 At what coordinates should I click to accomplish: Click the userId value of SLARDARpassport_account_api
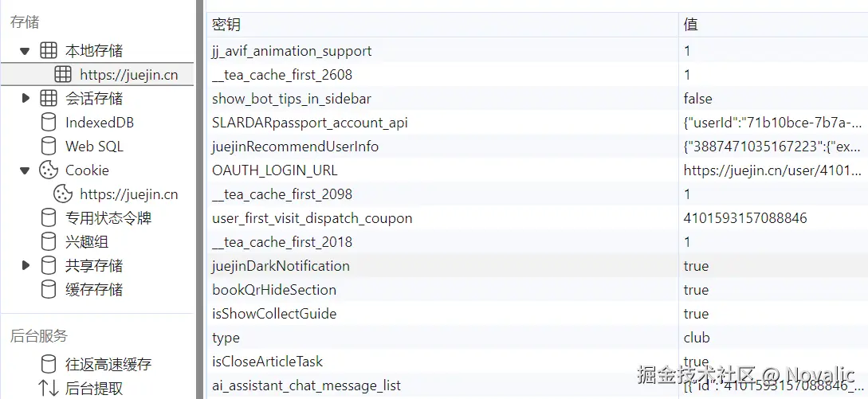click(773, 123)
